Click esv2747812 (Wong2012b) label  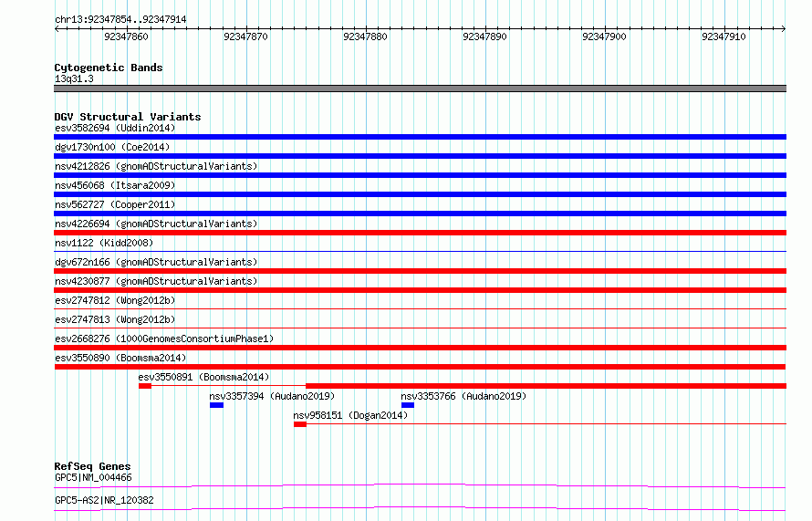pyautogui.click(x=115, y=300)
